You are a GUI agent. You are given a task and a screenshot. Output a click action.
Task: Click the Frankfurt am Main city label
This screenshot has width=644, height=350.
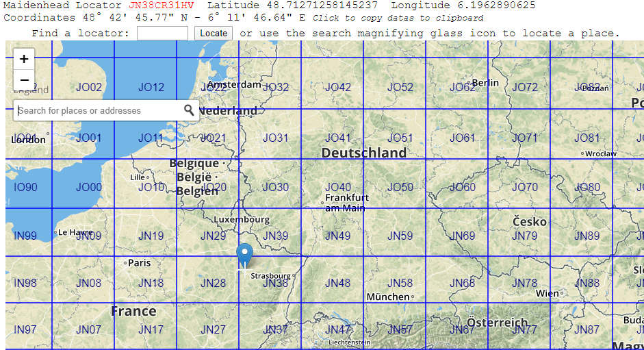tap(347, 203)
